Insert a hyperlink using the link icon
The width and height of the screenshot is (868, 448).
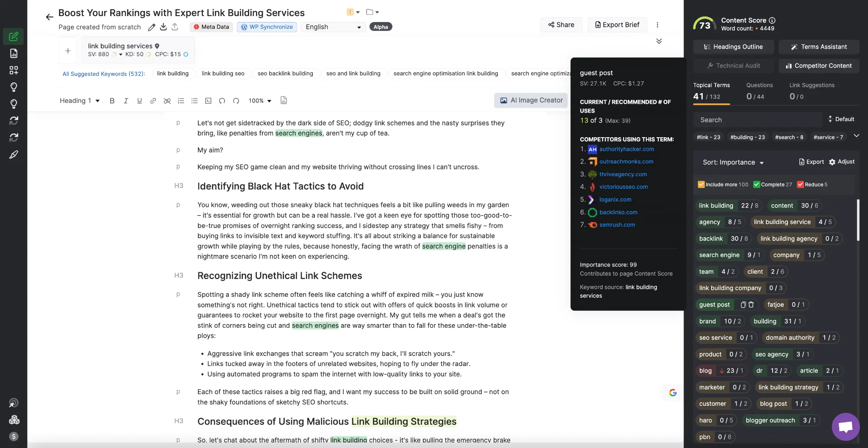coord(153,101)
